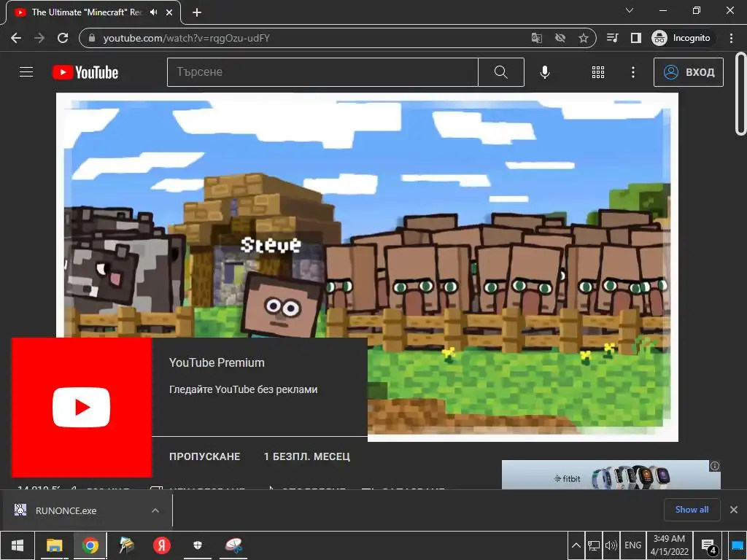Start voice search with the microphone
The width and height of the screenshot is (747, 560).
pyautogui.click(x=544, y=72)
